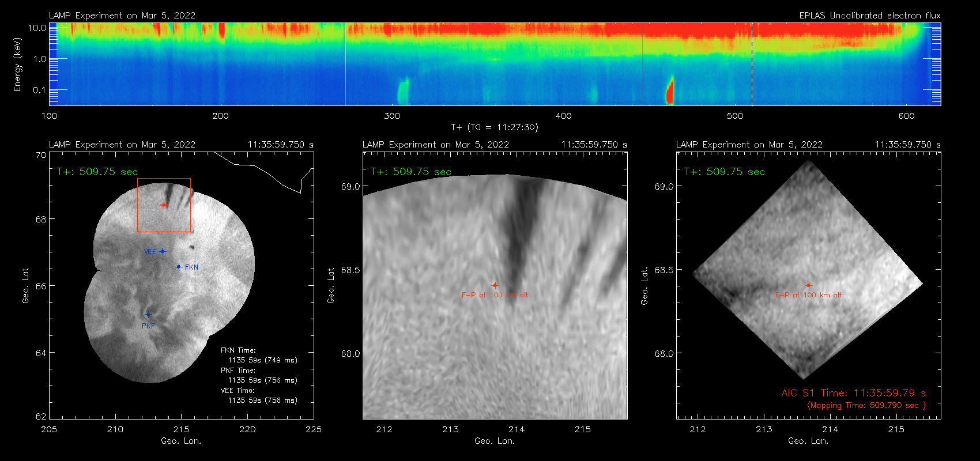The image size is (980, 461).
Task: Click the green 'T+: 509.75 sec' label in middle panel
Action: click(x=411, y=172)
